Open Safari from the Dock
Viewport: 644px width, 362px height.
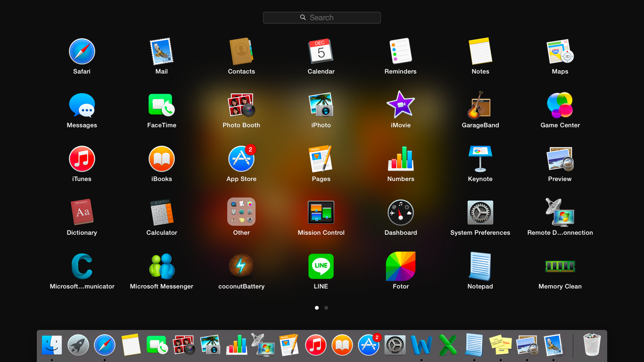coord(105,345)
